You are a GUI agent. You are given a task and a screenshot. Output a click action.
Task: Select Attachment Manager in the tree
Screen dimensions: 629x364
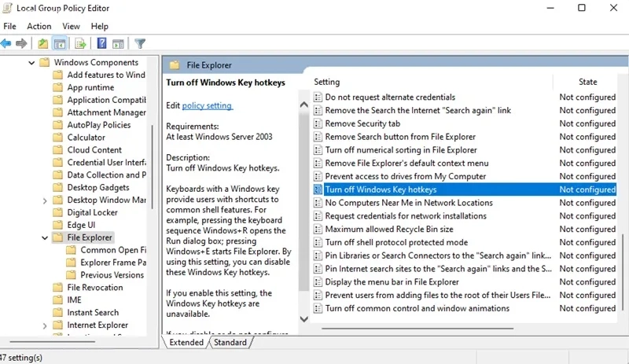coord(107,112)
